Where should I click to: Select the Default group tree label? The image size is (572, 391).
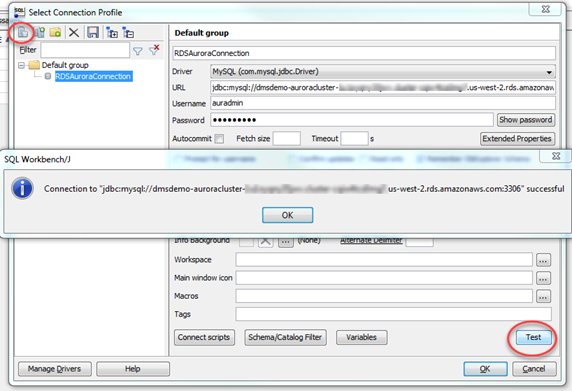tap(65, 65)
